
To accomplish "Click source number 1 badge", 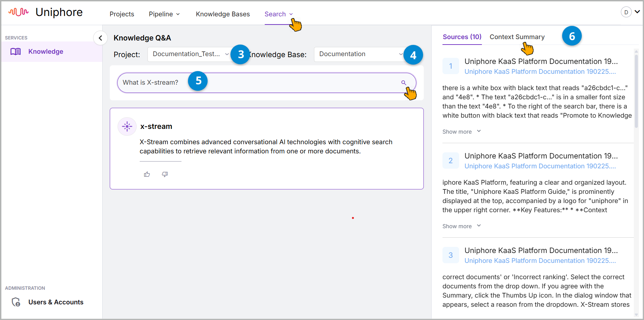I will coord(451,66).
